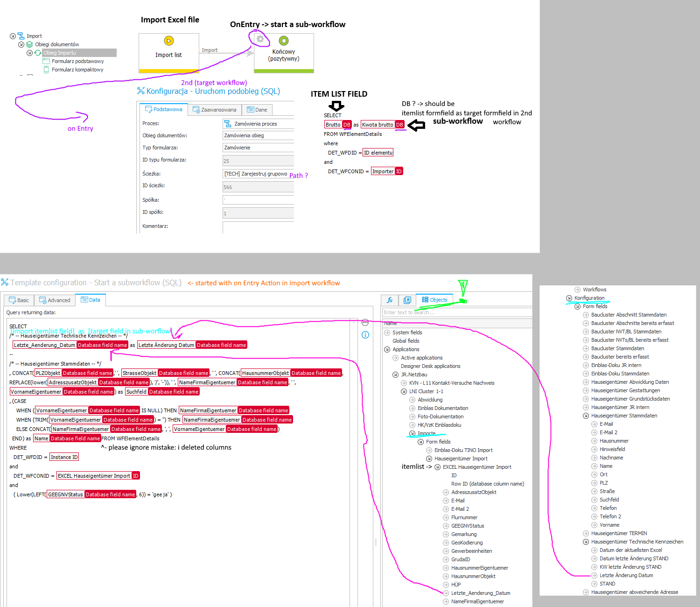Select Hauseigentümer Stammdaten in right panel
700x607 pixels.
point(624,416)
